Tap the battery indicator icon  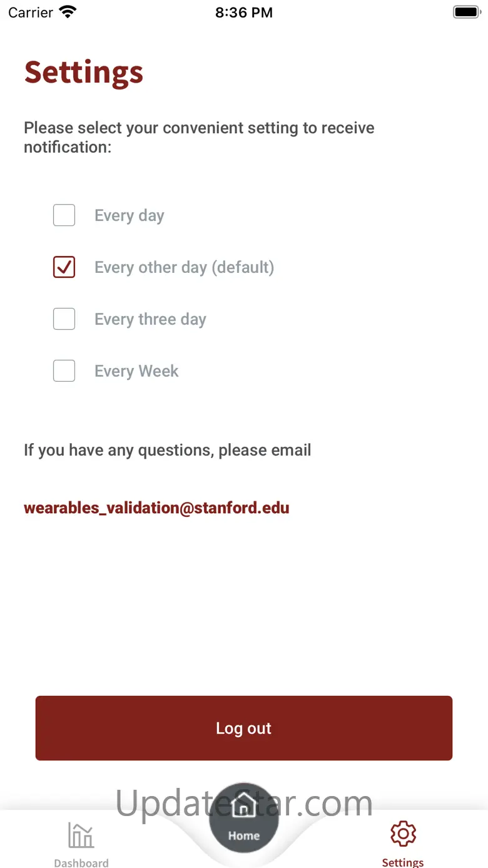pos(466,12)
